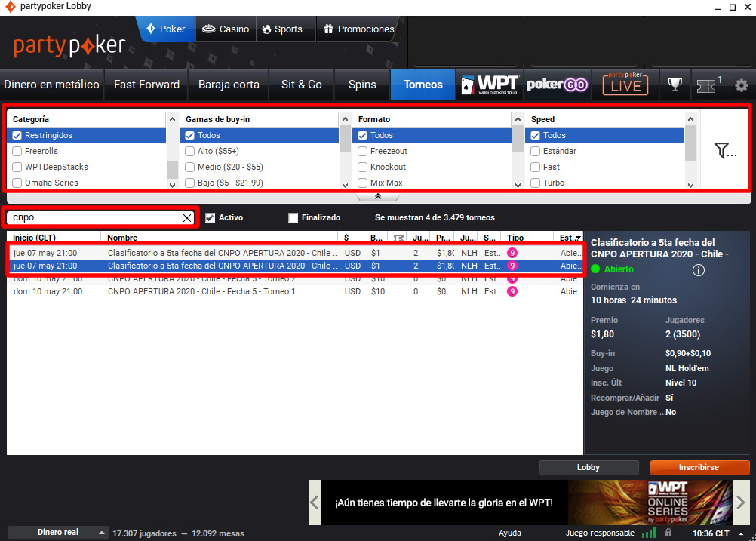Sort by the ticket icon column header
The width and height of the screenshot is (756, 541).
[398, 238]
